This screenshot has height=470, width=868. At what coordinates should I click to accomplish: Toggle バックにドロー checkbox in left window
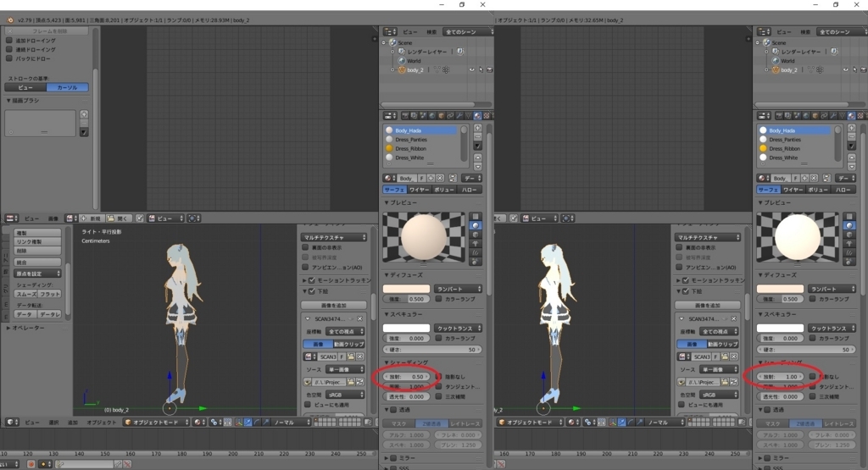8,58
